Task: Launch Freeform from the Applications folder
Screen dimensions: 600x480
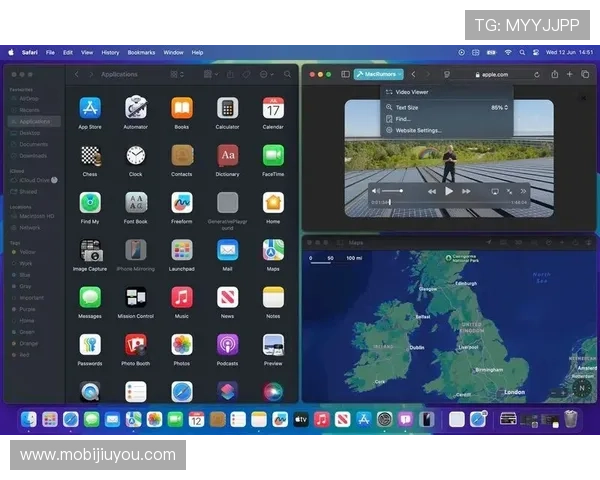Action: (x=182, y=202)
